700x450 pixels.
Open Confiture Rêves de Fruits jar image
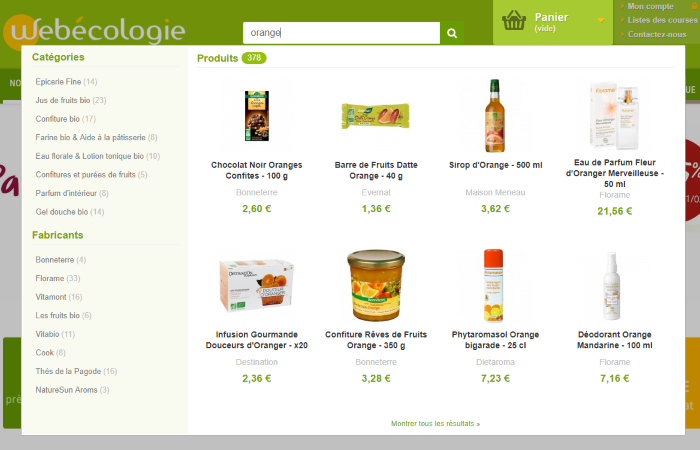(376, 285)
